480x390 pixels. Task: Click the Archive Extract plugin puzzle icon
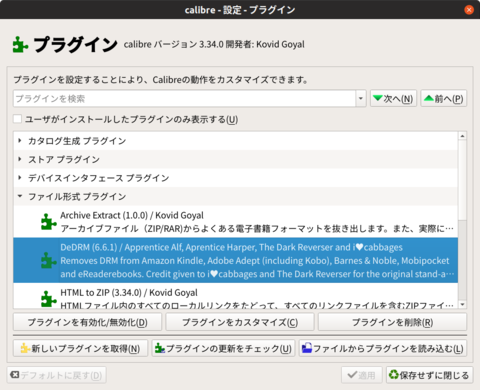(49, 222)
